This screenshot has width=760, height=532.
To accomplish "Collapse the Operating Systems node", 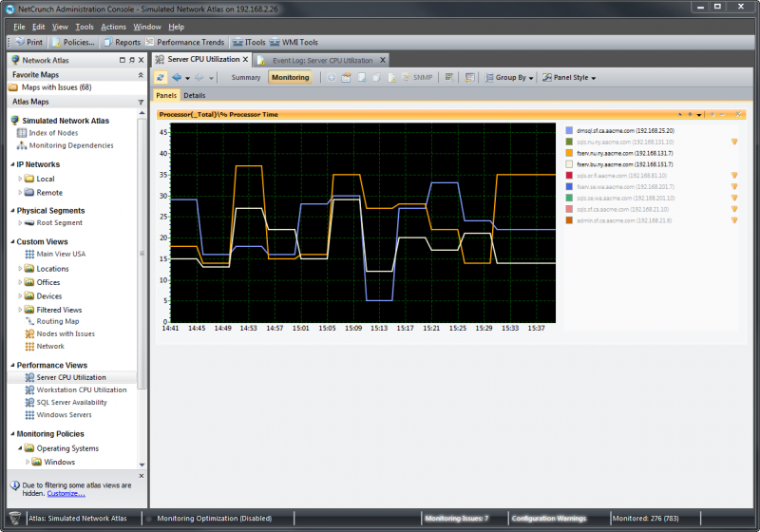I will [20, 448].
